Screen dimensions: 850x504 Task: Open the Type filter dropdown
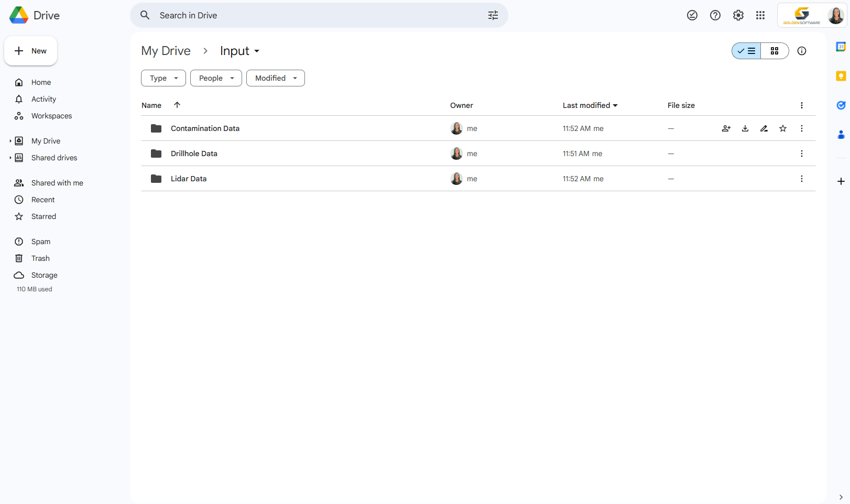(x=163, y=78)
